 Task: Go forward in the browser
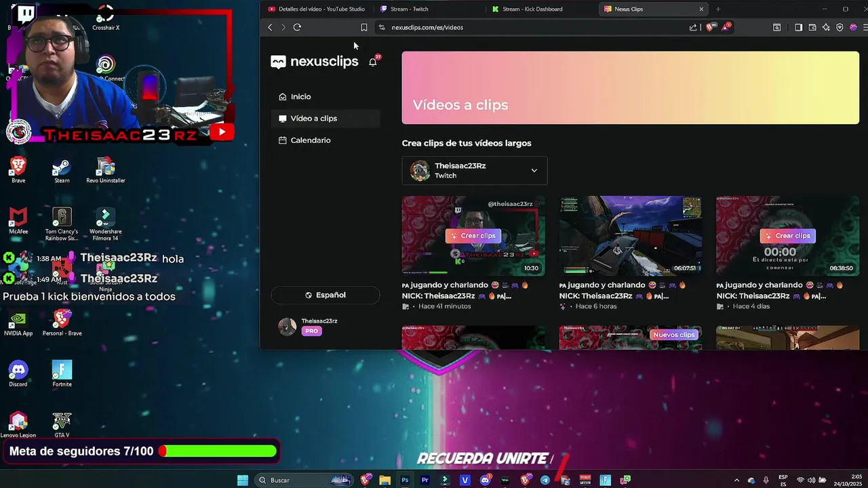(283, 27)
